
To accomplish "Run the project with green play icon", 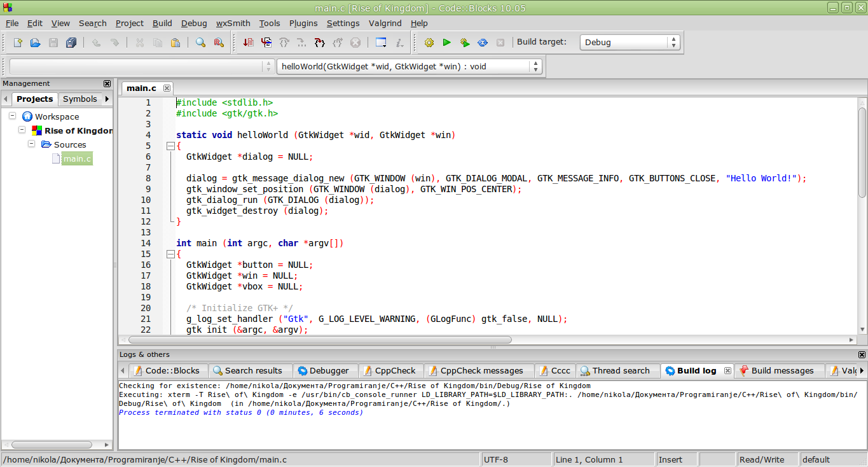I will point(446,43).
